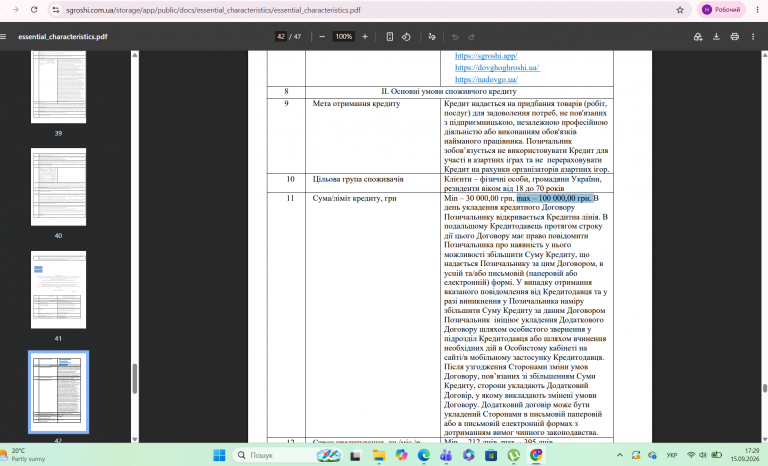Open the https://nadovgo.ua/ link
The height and width of the screenshot is (466, 768).
click(486, 79)
